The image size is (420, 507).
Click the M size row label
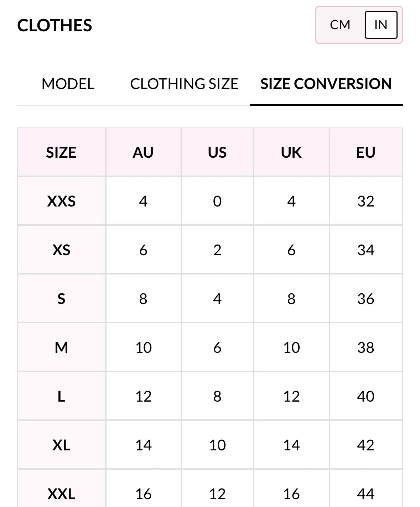(61, 347)
